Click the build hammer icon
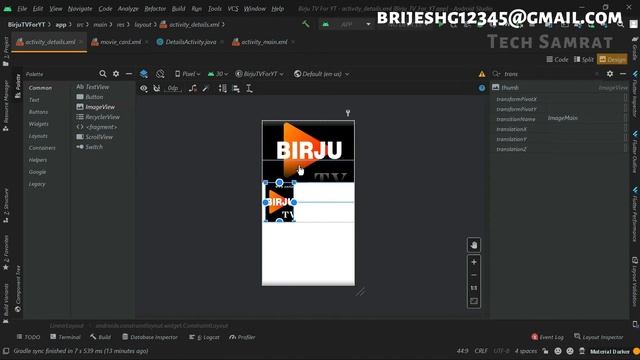Image resolution: width=640 pixels, height=360 pixels. pyautogui.click(x=305, y=24)
